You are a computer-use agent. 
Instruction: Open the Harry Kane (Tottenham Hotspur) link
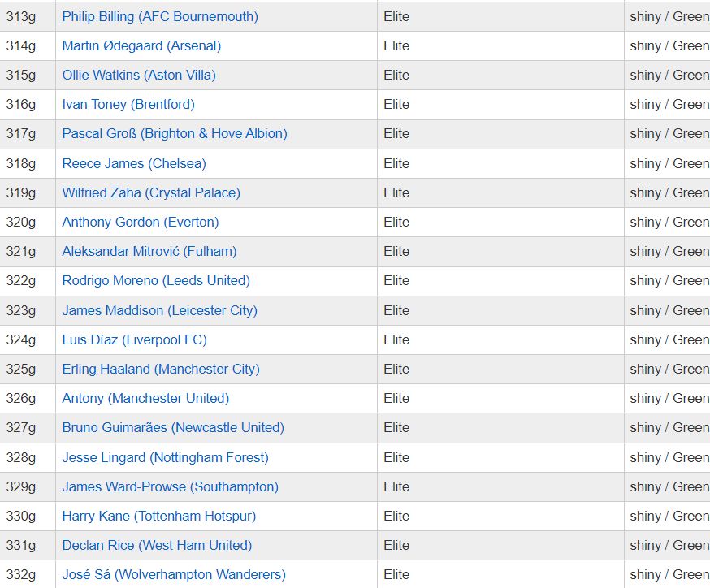pos(159,517)
